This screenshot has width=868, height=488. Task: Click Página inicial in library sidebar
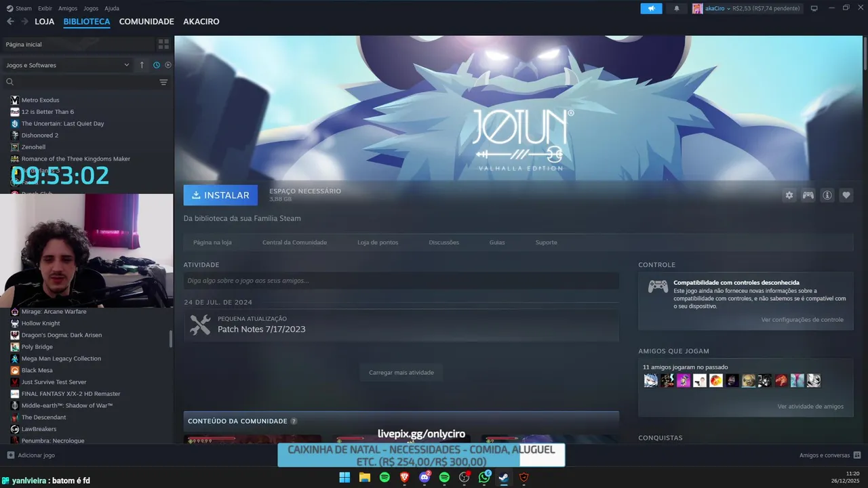pyautogui.click(x=24, y=44)
